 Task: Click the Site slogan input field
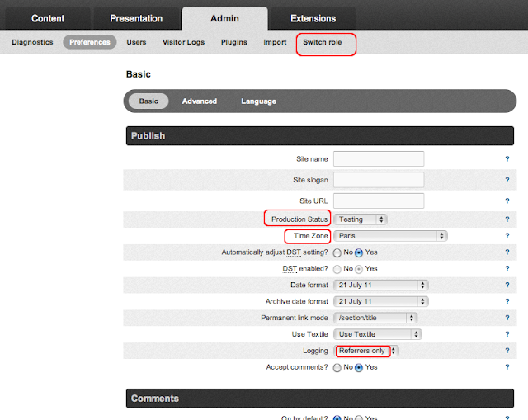point(379,180)
